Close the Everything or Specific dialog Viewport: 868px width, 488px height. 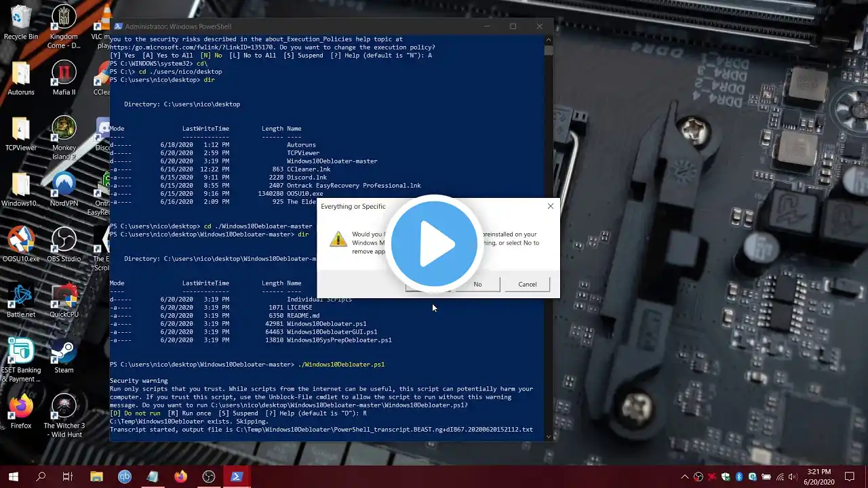tap(550, 206)
